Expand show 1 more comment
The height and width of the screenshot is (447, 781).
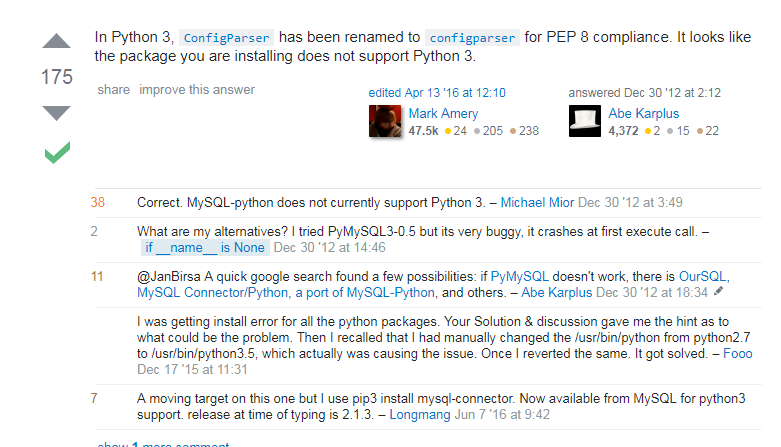(x=163, y=444)
